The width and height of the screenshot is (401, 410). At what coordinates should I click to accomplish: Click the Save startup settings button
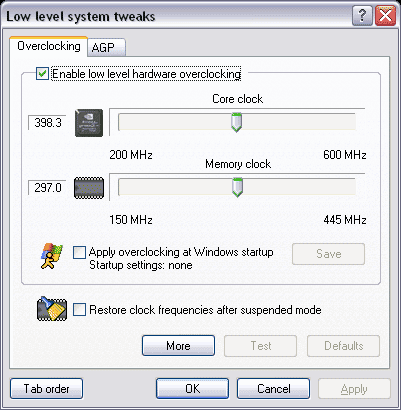pos(328,254)
